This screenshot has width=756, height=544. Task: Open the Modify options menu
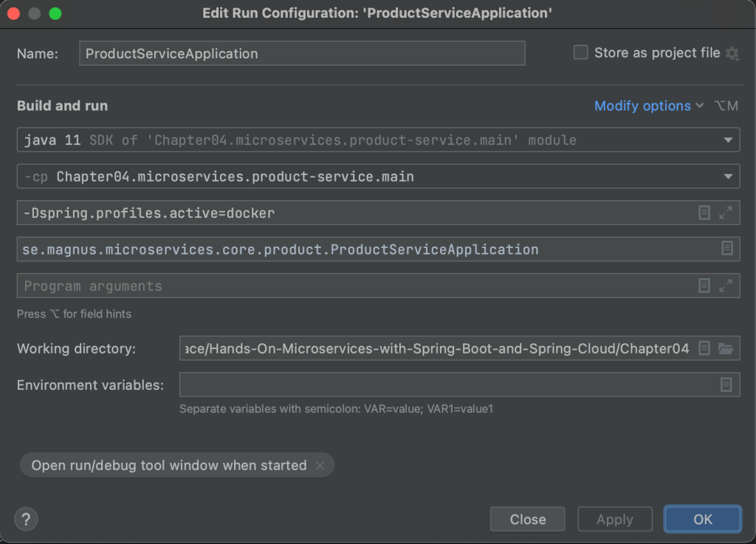[648, 106]
